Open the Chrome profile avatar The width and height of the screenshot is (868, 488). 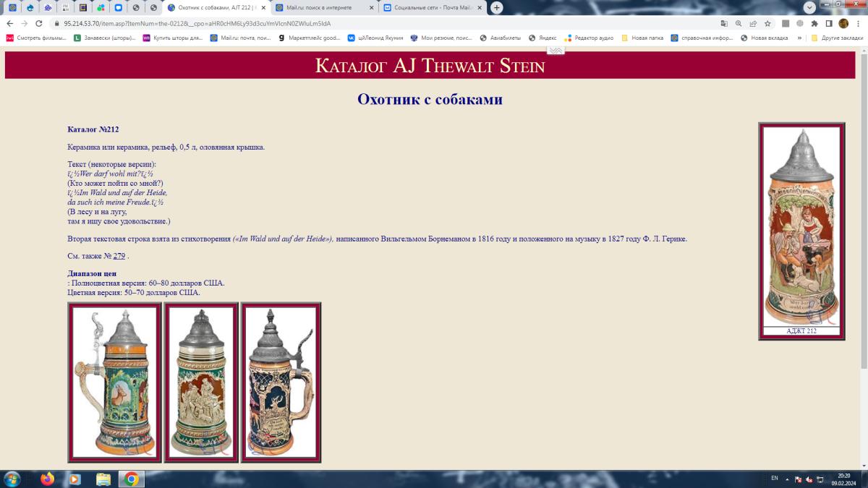click(x=843, y=23)
